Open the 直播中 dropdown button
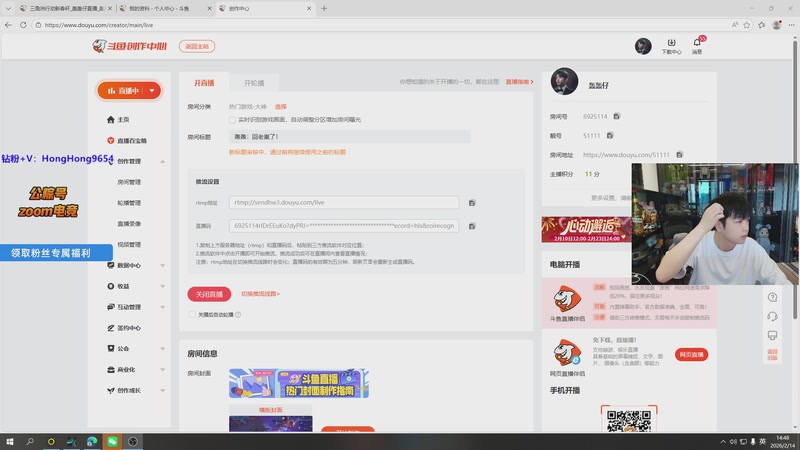The height and width of the screenshot is (450, 800). click(129, 90)
